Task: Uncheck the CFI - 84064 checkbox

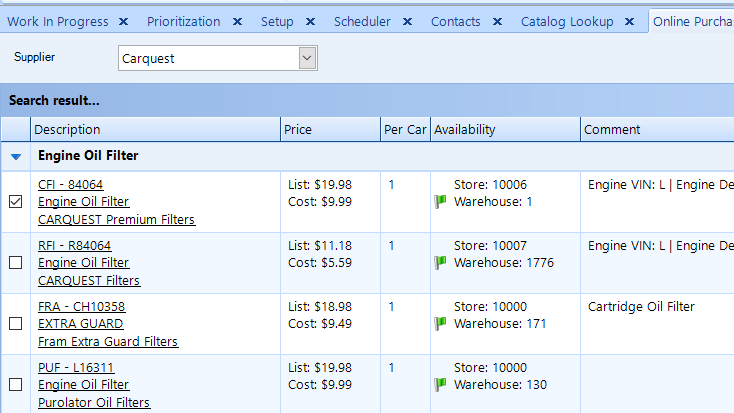Action: tap(15, 201)
